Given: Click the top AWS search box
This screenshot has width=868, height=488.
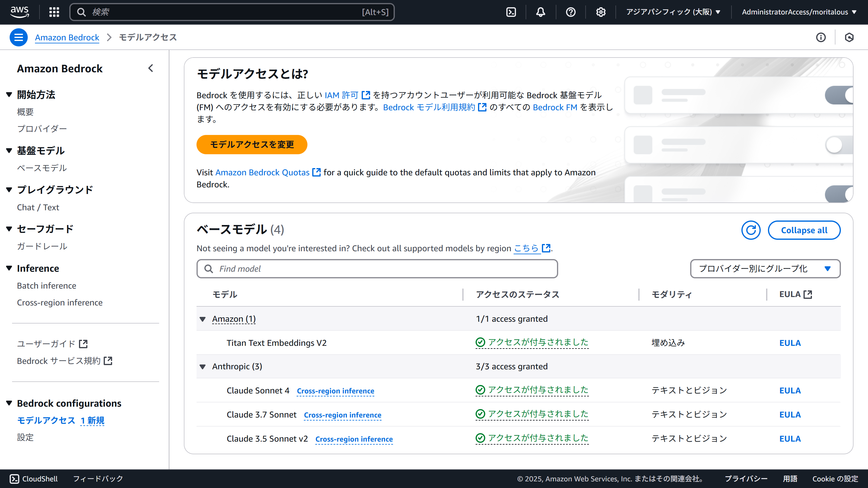Looking at the screenshot, I should click(232, 12).
